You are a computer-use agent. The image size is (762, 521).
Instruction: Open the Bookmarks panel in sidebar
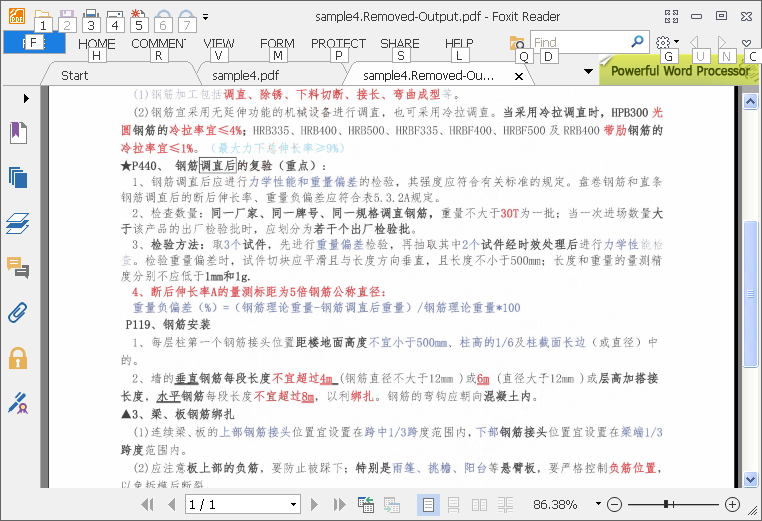point(17,131)
